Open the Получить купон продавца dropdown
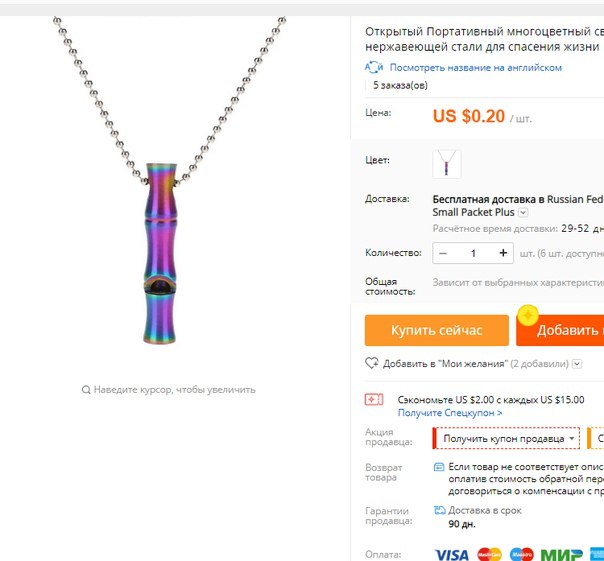Image resolution: width=604 pixels, height=561 pixels. tap(506, 438)
